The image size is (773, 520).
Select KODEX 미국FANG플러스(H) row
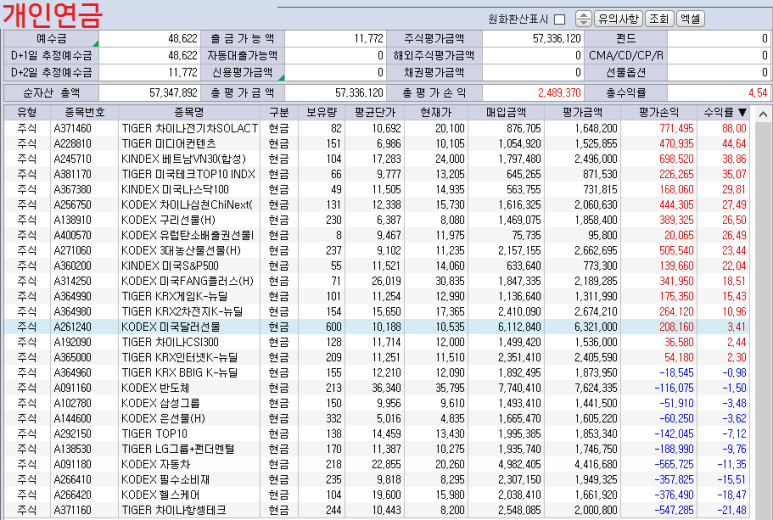[377, 281]
